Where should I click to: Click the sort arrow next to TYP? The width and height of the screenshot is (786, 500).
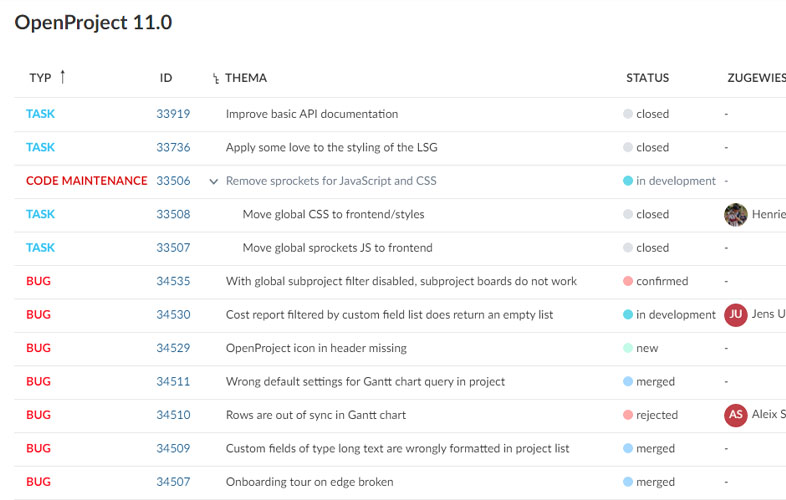pyautogui.click(x=62, y=77)
